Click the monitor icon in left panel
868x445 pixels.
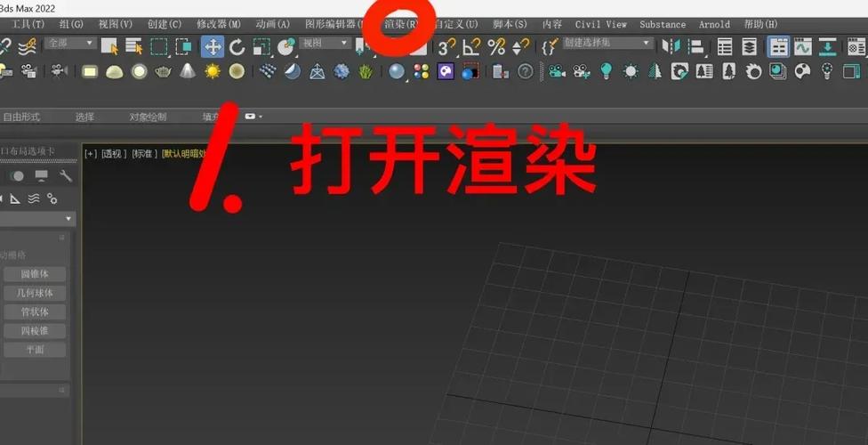[42, 176]
